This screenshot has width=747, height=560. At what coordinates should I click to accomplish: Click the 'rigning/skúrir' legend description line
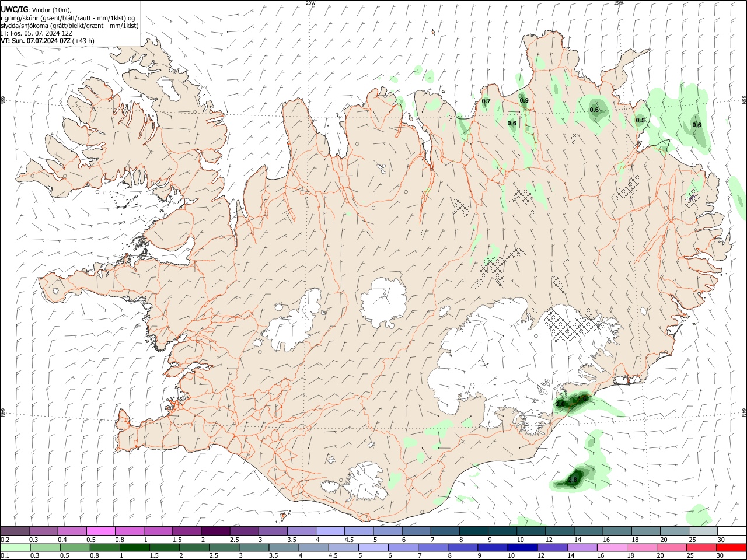coord(68,18)
